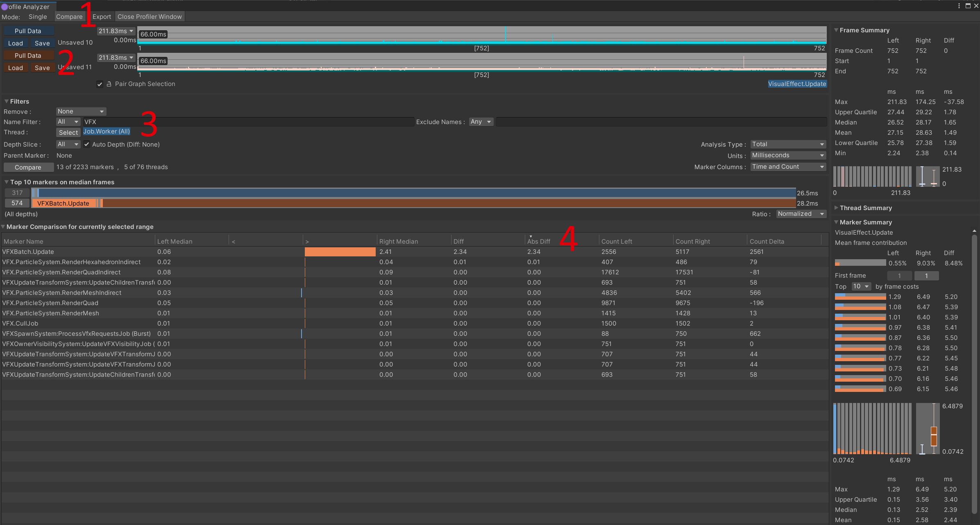Screen dimensions: 980x525
Task: Sort by Left Median column header
Action: pos(192,241)
